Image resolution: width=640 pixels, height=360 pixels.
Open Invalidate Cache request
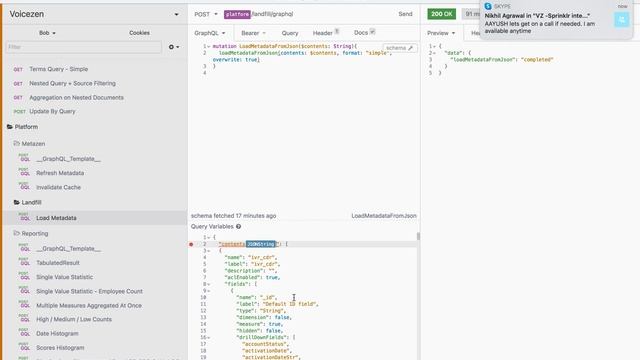tap(58, 187)
